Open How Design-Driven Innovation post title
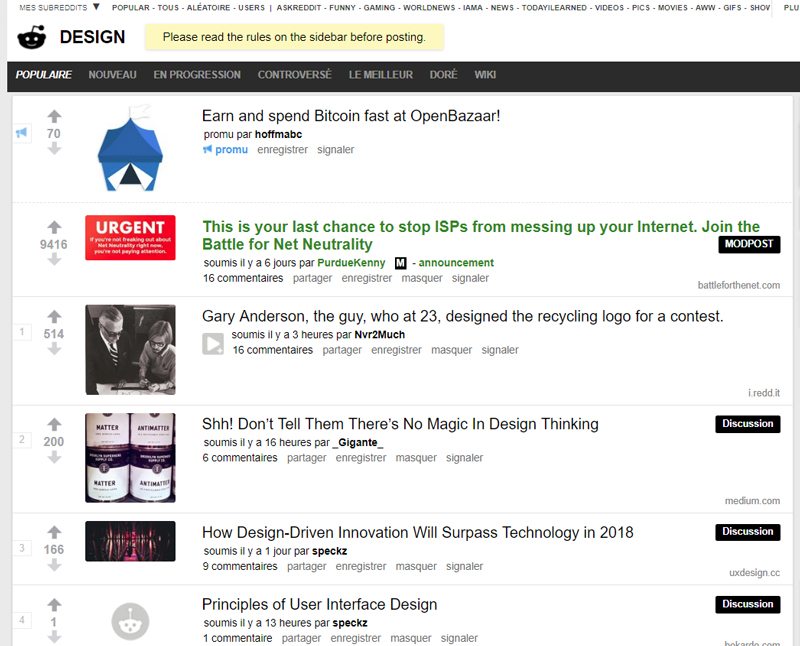This screenshot has height=646, width=800. (x=417, y=532)
